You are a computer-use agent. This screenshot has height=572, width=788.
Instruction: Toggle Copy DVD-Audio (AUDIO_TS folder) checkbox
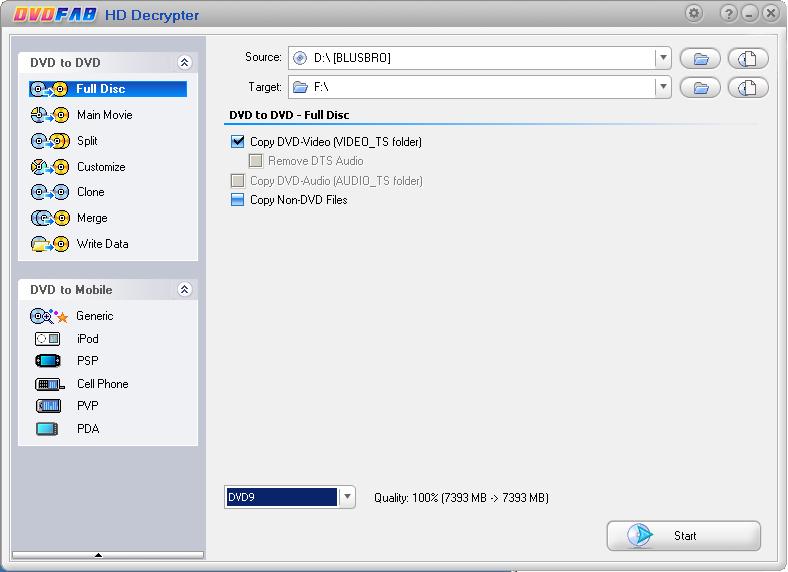click(x=238, y=180)
